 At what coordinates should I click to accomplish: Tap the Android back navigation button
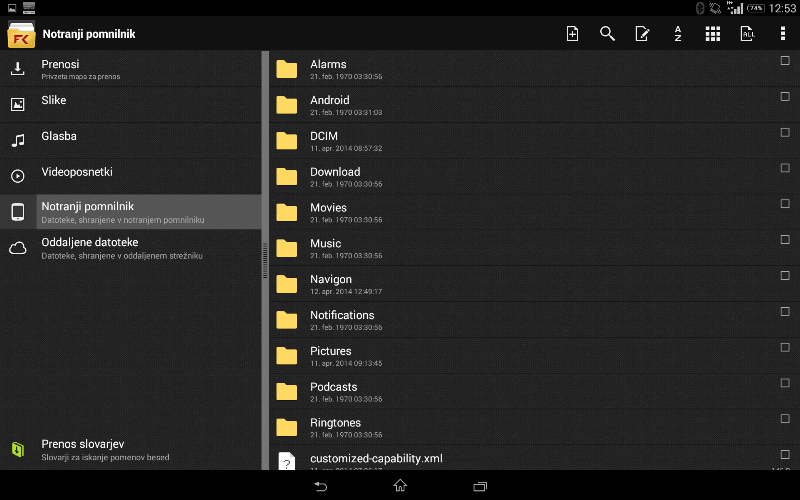pos(320,486)
